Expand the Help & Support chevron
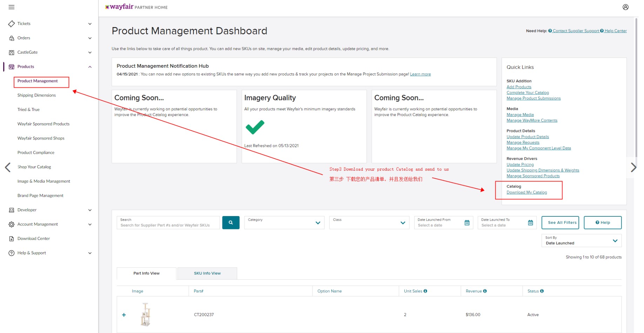This screenshot has height=333, width=644. 90,253
